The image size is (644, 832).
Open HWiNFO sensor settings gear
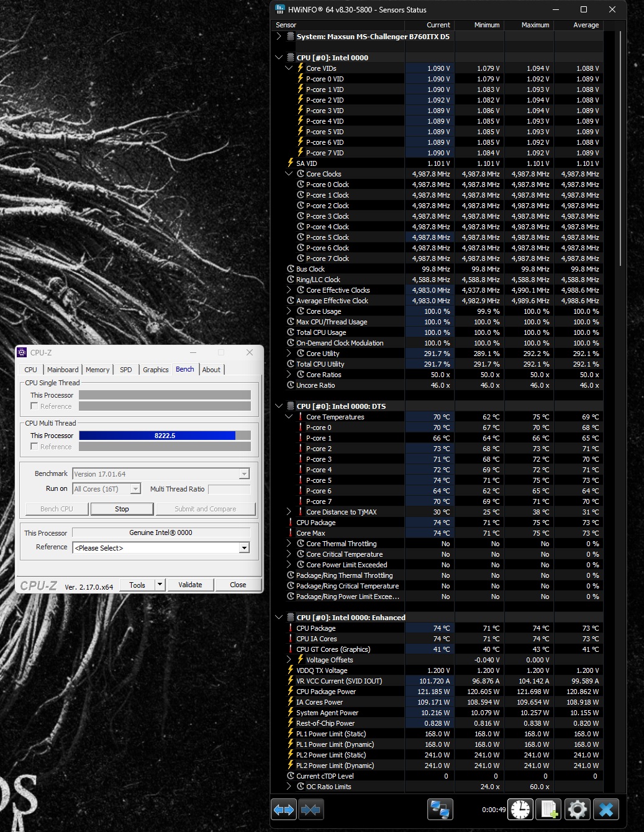point(577,810)
